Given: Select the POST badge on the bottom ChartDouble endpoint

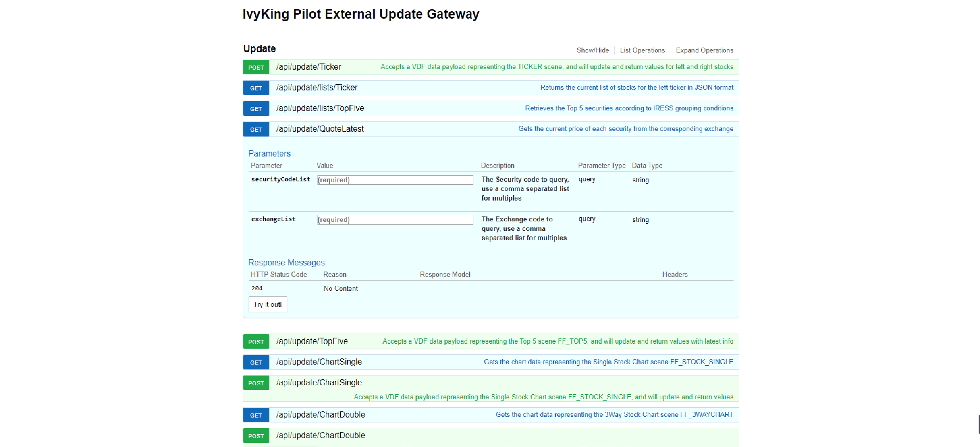Looking at the screenshot, I should (256, 435).
